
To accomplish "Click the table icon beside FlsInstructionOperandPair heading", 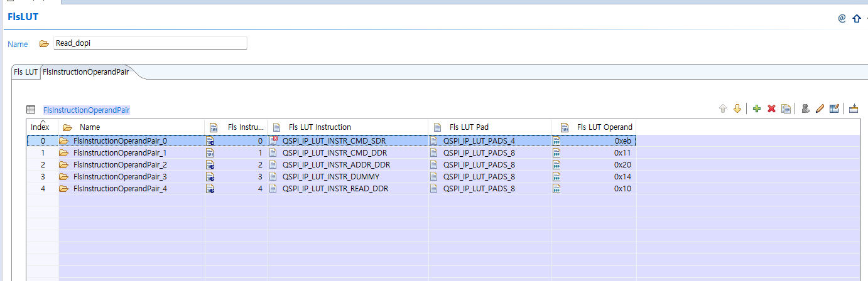I will pyautogui.click(x=31, y=110).
